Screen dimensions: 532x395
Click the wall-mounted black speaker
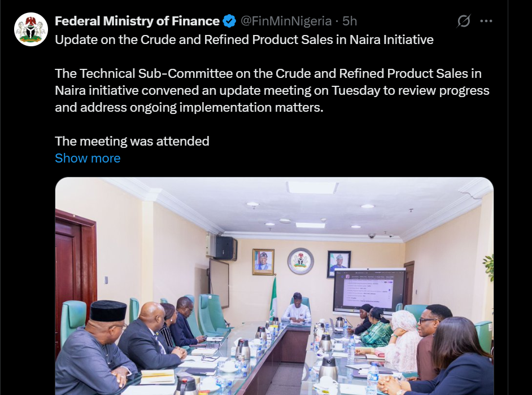pyautogui.click(x=225, y=247)
